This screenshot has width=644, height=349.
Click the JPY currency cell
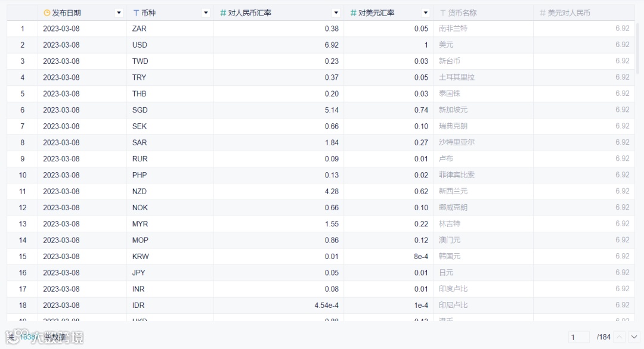pos(170,273)
